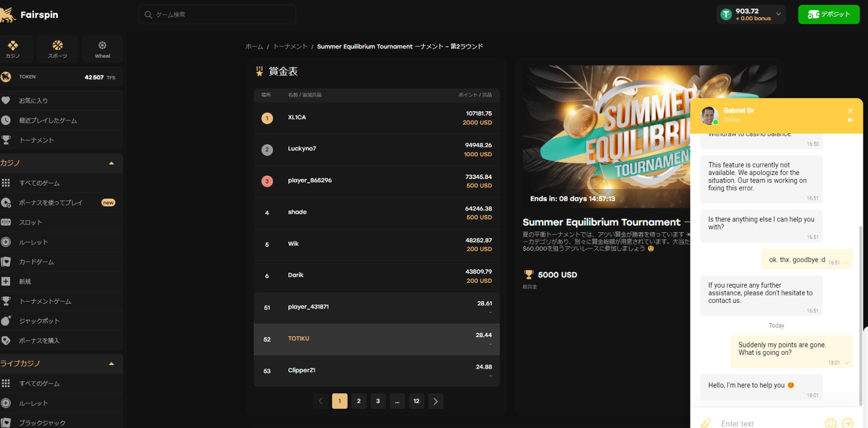Click the send arrow icon in chat
The image size is (868, 428).
(848, 423)
